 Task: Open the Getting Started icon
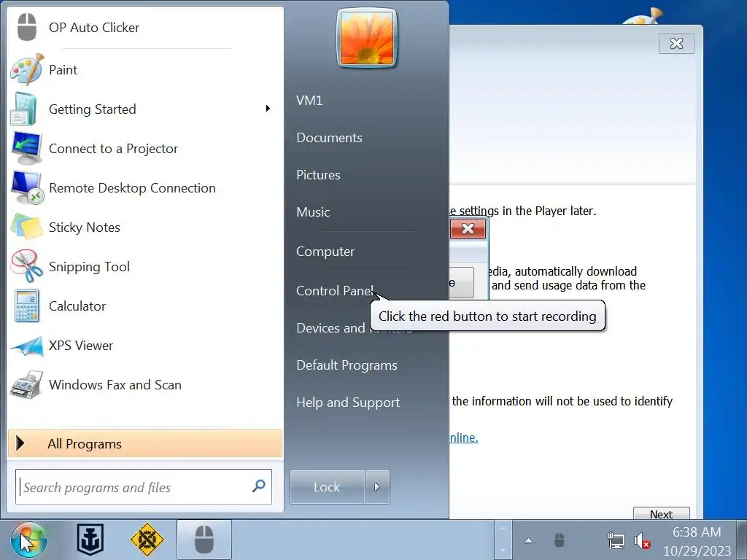click(25, 109)
